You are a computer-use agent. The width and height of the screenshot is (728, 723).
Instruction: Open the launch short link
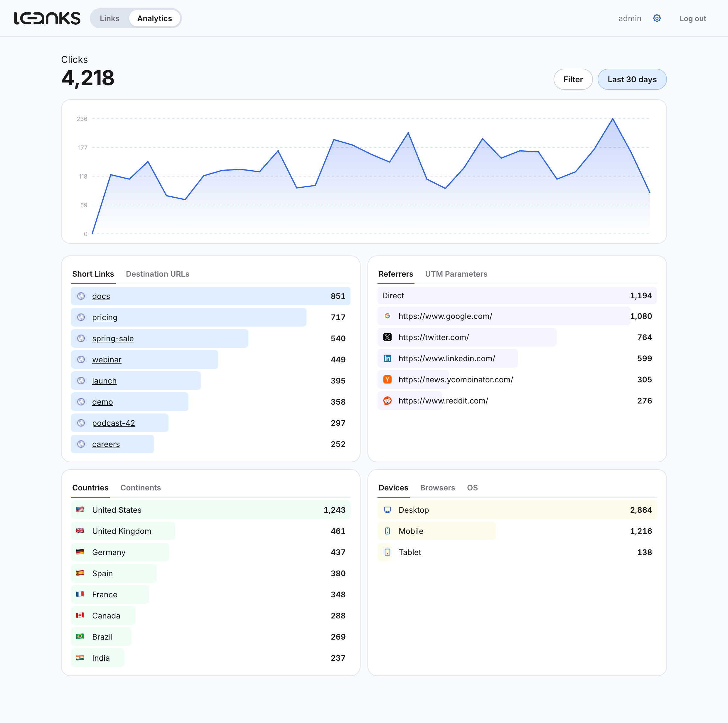point(105,381)
